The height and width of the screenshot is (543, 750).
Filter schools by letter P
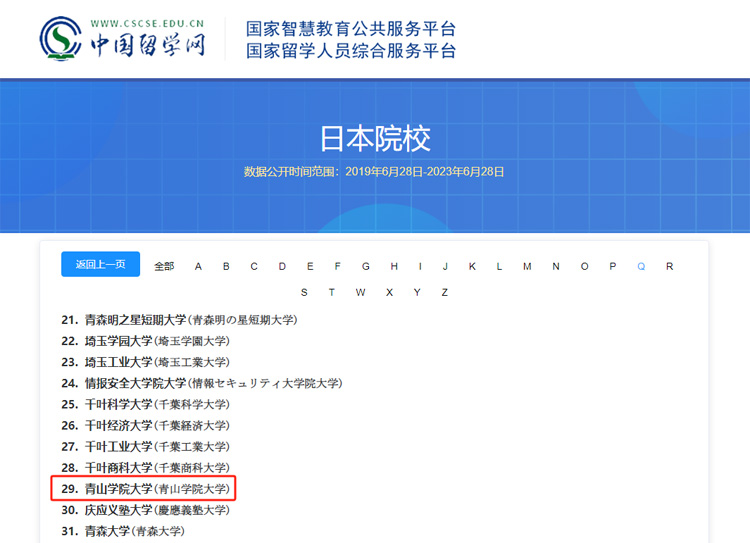(613, 266)
